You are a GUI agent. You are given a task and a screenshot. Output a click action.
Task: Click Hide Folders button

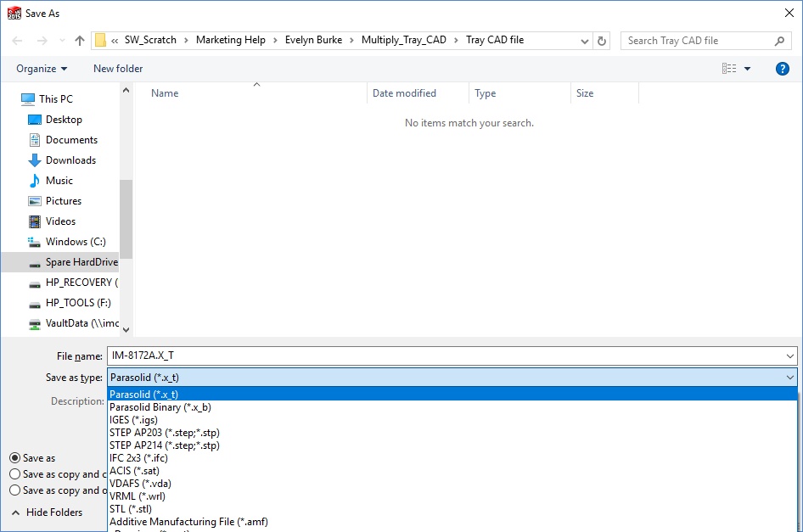tap(48, 512)
